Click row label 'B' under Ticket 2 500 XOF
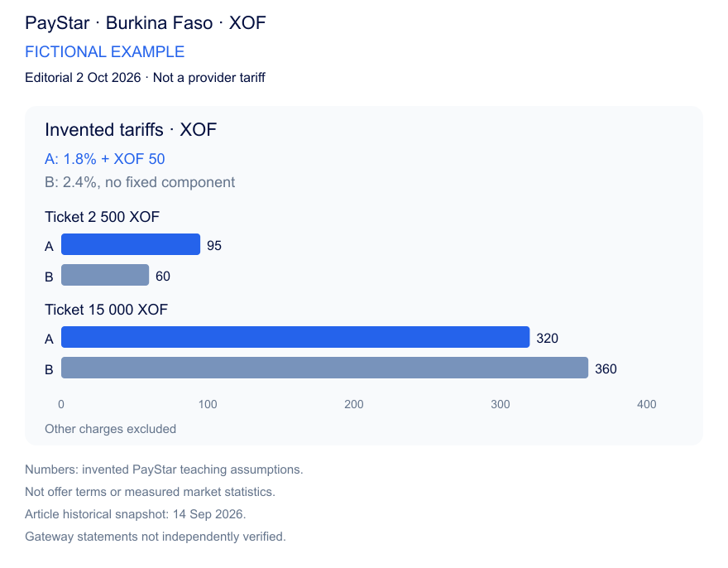The image size is (728, 568). point(49,277)
